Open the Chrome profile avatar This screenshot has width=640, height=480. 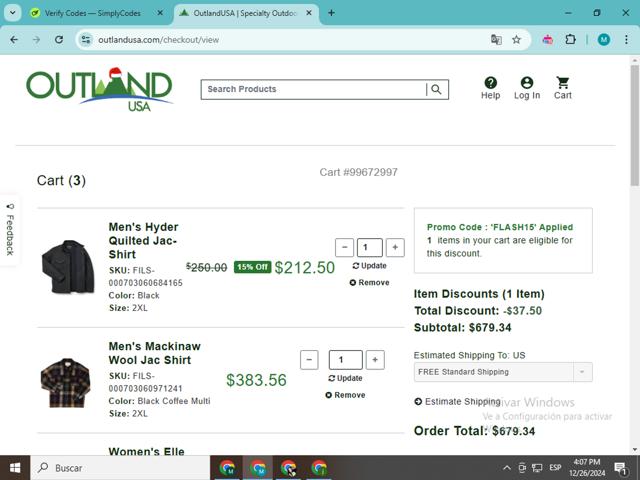click(604, 40)
